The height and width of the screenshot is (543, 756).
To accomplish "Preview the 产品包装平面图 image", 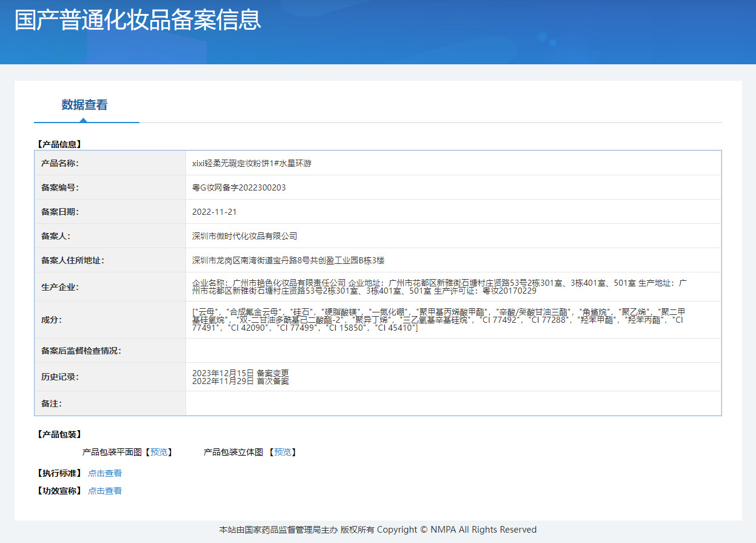I will click(x=159, y=452).
